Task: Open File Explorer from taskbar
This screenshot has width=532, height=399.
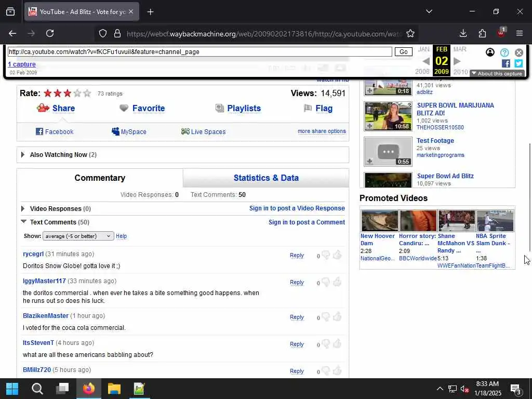Action: 114,389
